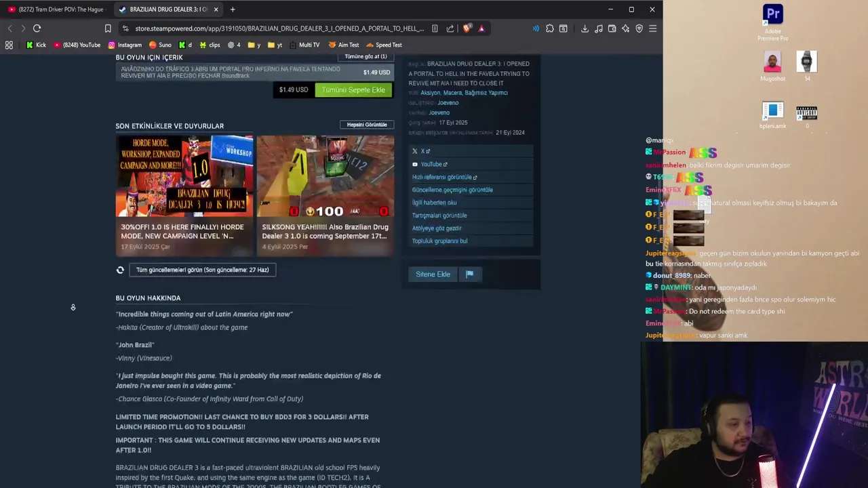Share this page via the share icon

(450, 28)
